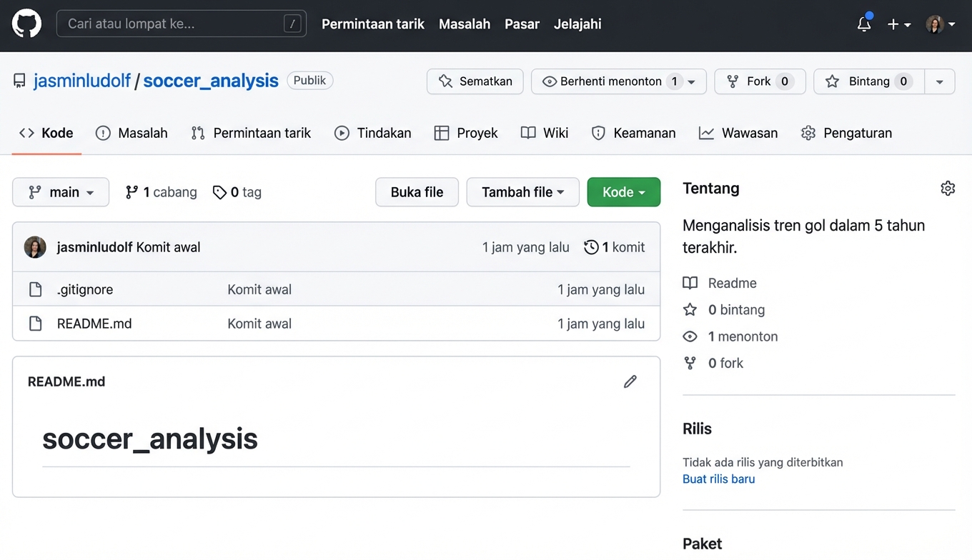Click the 'soccer_analysis' README title text
Image resolution: width=972 pixels, height=560 pixels.
(149, 439)
